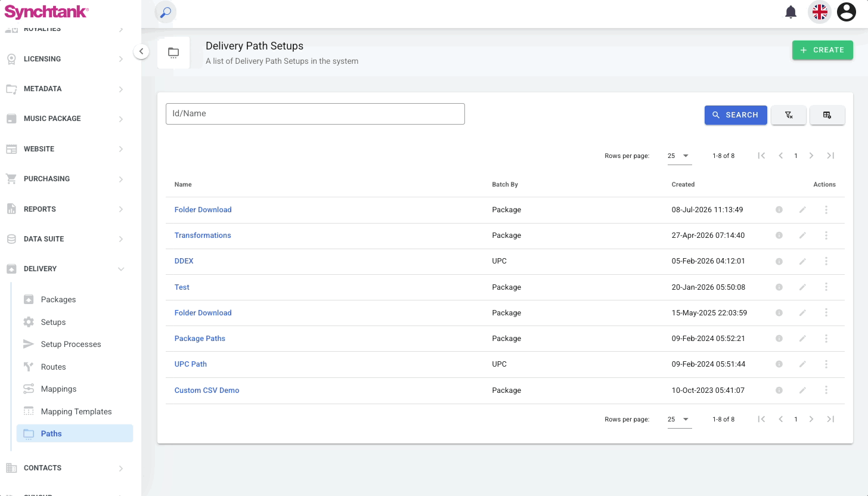The width and height of the screenshot is (868, 496).
Task: Open the Test path link
Action: 182,287
